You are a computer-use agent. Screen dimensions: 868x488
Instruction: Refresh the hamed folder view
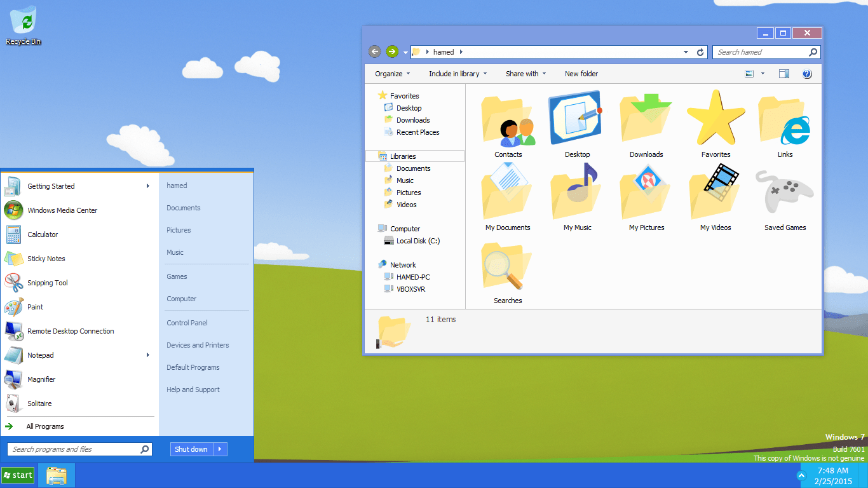pos(700,52)
